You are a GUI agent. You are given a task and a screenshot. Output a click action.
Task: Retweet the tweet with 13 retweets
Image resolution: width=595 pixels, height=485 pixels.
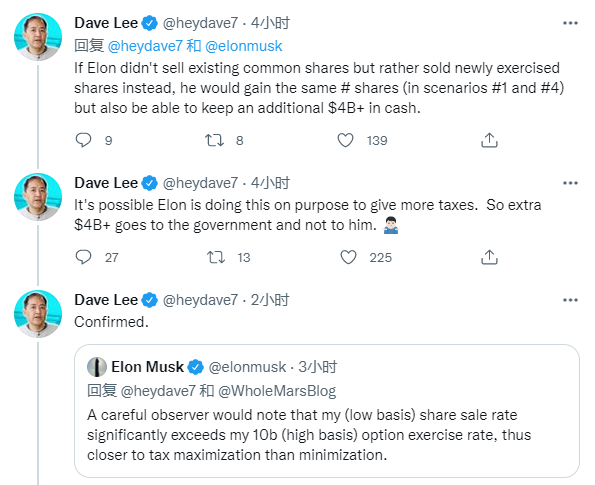[x=216, y=257]
